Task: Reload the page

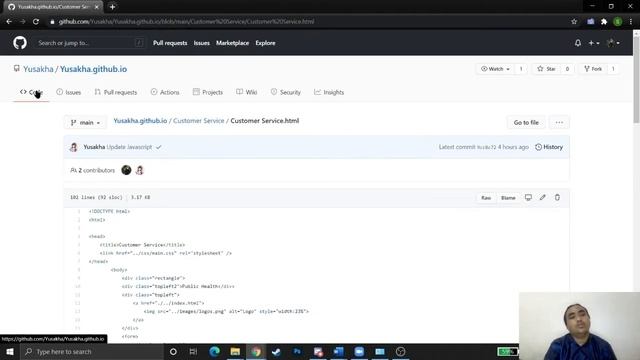Action: [x=36, y=22]
